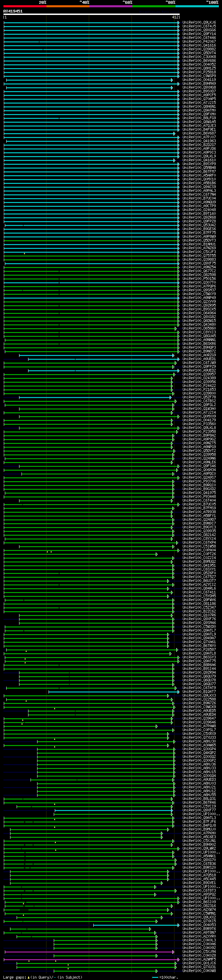The image size is (222, 980).
Task: Select hit label UniRef100_A7QJE3
Action: coord(199,126)
